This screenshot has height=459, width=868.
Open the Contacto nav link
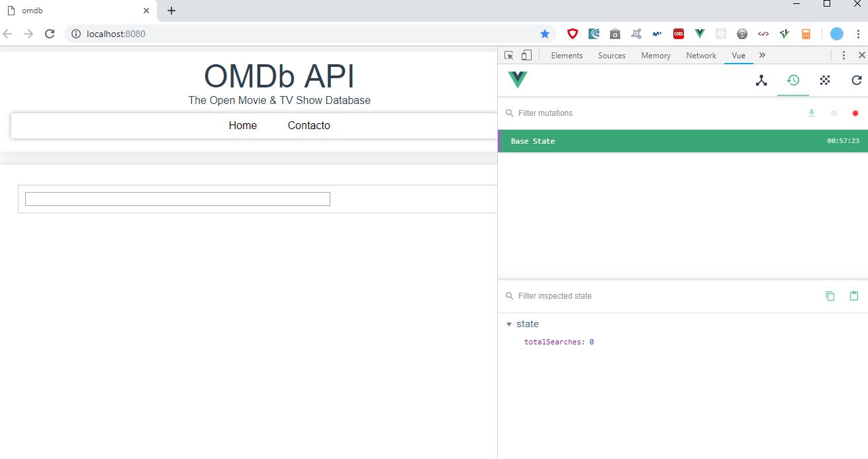[x=309, y=126]
